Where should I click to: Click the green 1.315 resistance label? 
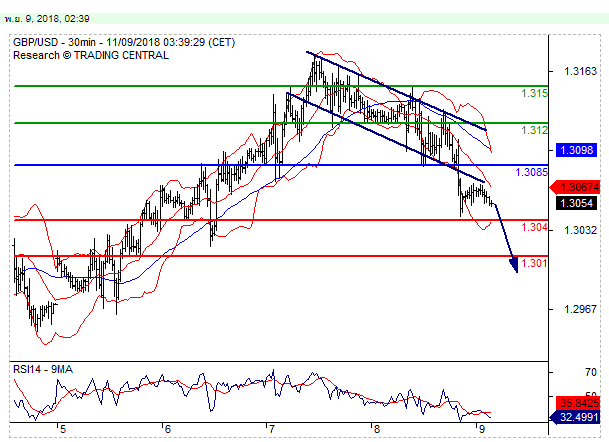[534, 93]
